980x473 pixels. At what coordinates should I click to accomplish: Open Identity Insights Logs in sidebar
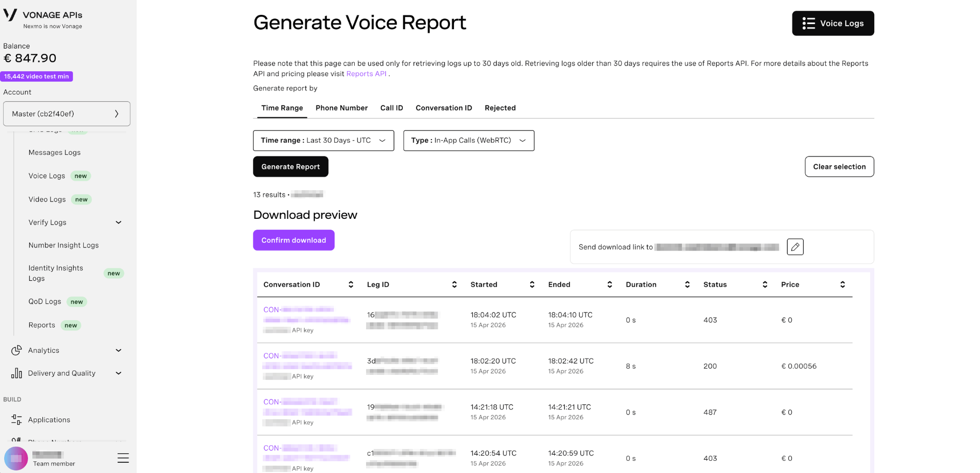pos(56,273)
